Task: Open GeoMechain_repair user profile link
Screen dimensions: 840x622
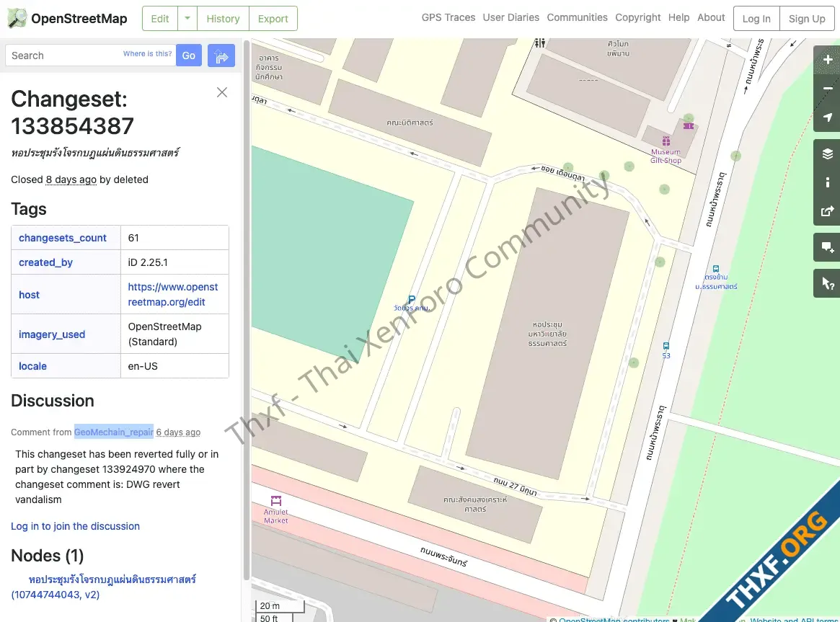Action: tap(114, 432)
